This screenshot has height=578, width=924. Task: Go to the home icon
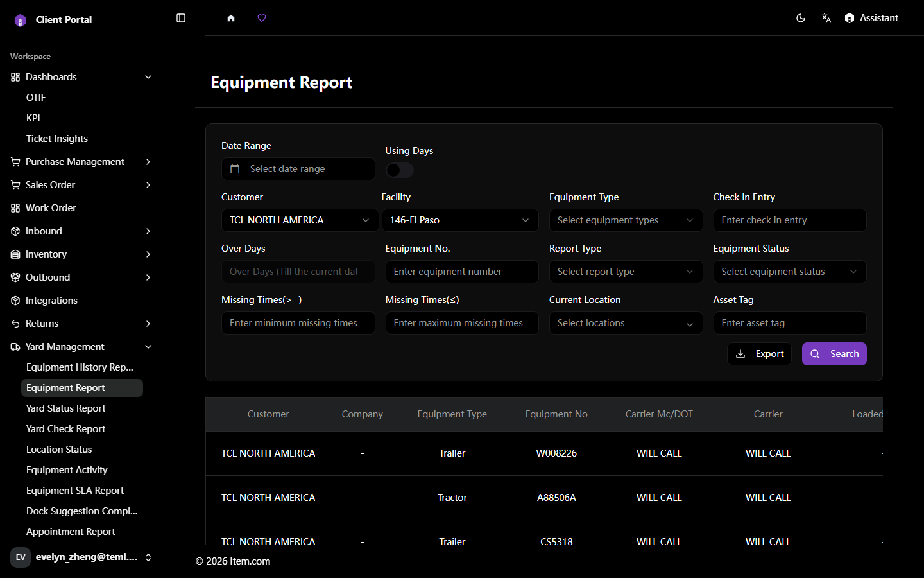point(231,18)
